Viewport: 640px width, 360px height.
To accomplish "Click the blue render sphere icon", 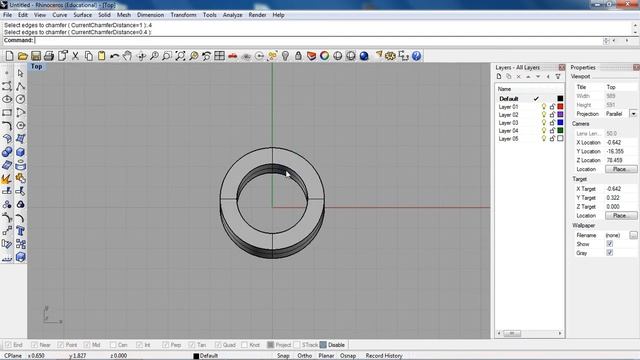I will [364, 56].
